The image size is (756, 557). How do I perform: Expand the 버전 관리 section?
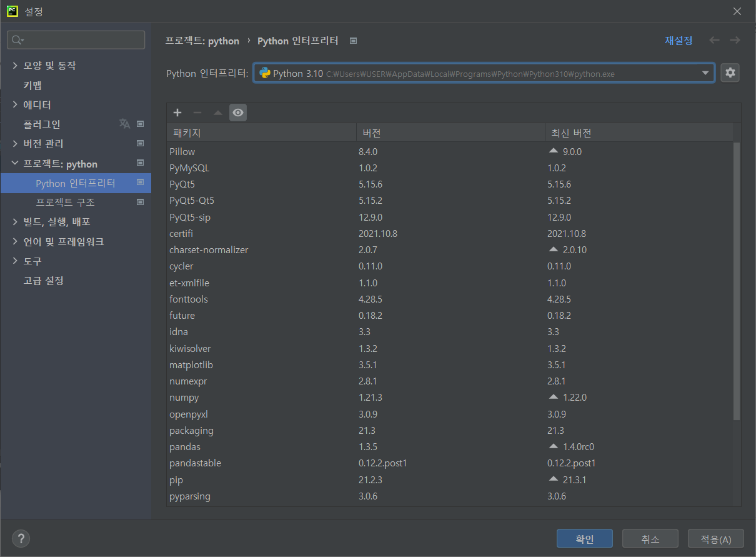pyautogui.click(x=16, y=144)
